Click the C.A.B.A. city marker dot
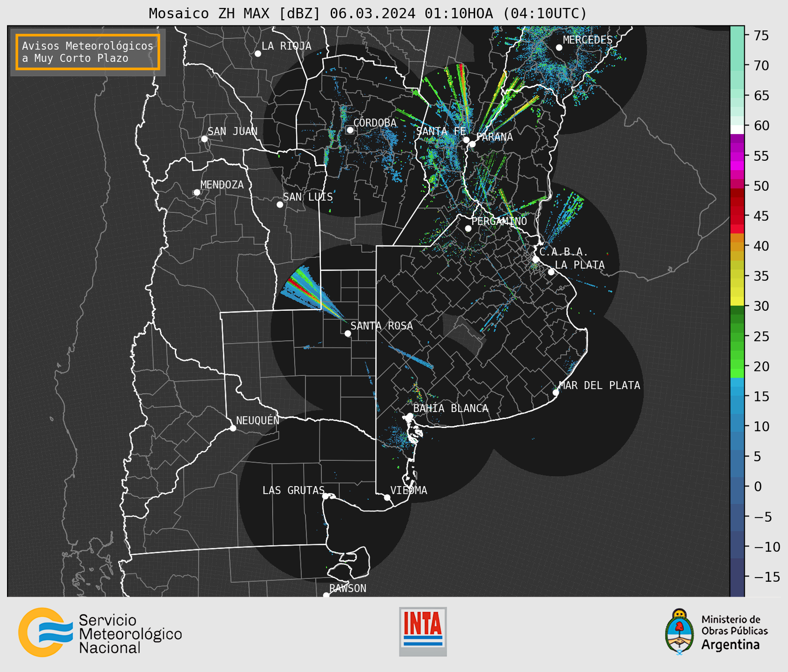 click(536, 259)
